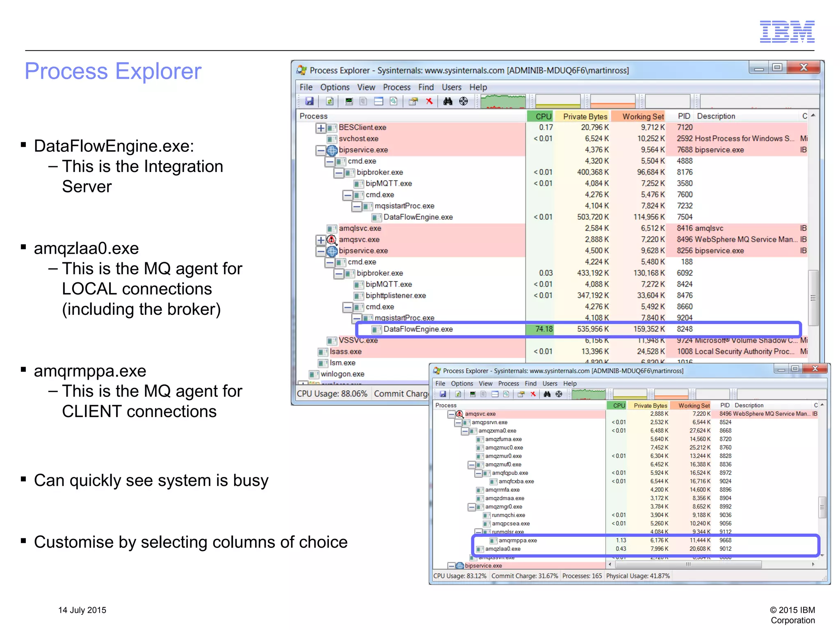This screenshot has width=840, height=630.
Task: Click 'CPU Usage: 88.06%' status text
Action: (x=332, y=394)
